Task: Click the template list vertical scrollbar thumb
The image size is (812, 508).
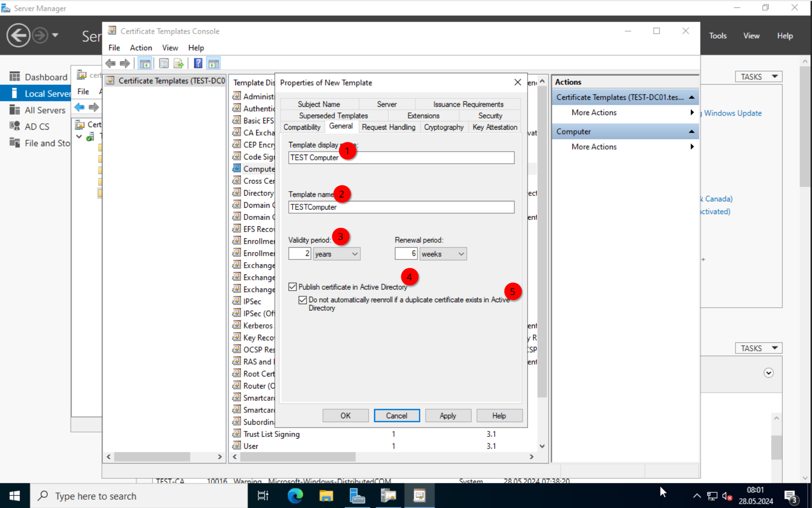Action: 542,242
